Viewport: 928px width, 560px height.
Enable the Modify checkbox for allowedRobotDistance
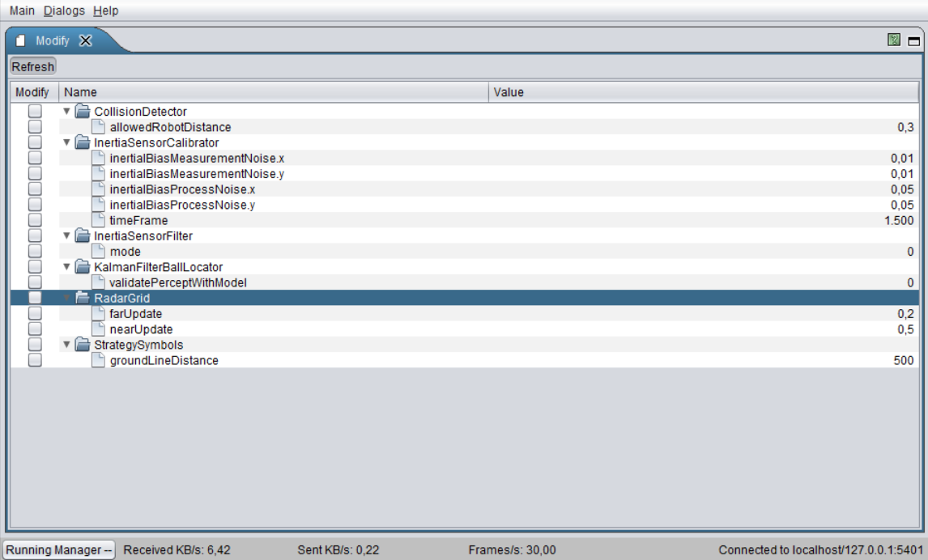click(35, 127)
